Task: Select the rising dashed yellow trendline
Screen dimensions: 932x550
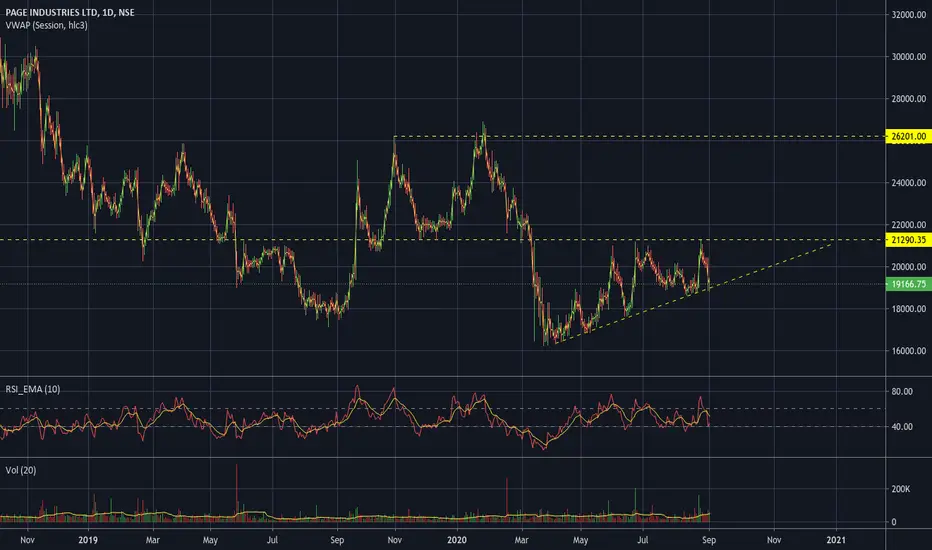Action: tap(693, 293)
